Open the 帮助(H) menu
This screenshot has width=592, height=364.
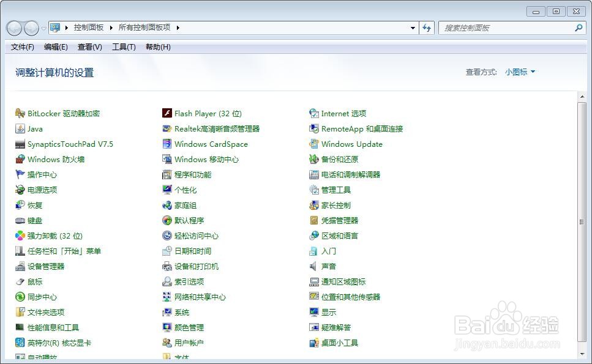pos(158,47)
